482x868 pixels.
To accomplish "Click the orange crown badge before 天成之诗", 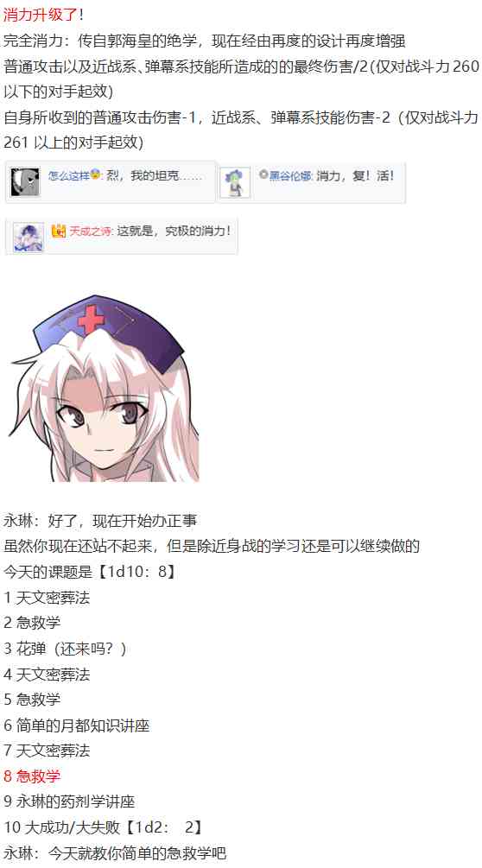I will point(59,231).
